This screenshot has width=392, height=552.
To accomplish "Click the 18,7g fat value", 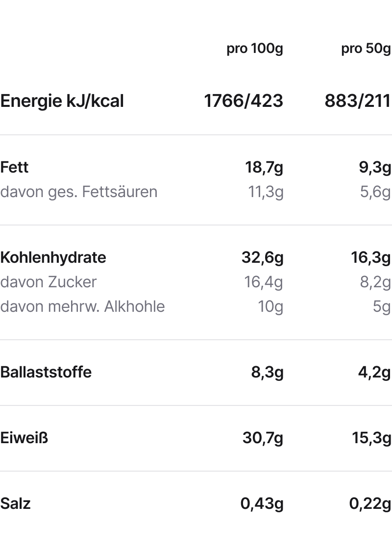I will pos(264,168).
